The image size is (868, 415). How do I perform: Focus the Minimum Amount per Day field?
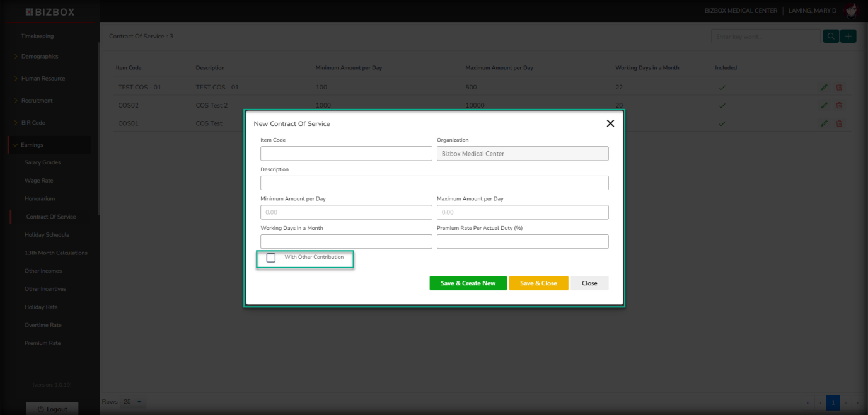[346, 212]
